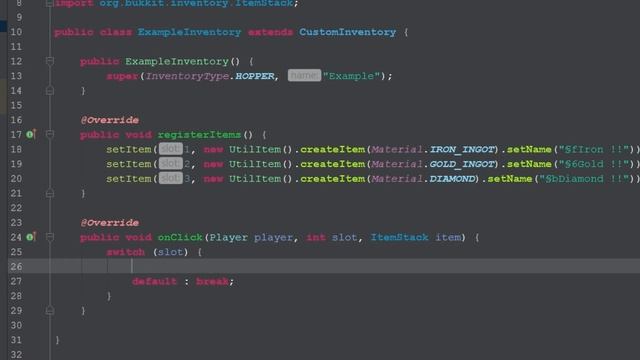Click UtilItem on line 19
640x360 pixels.
[x=255, y=164]
